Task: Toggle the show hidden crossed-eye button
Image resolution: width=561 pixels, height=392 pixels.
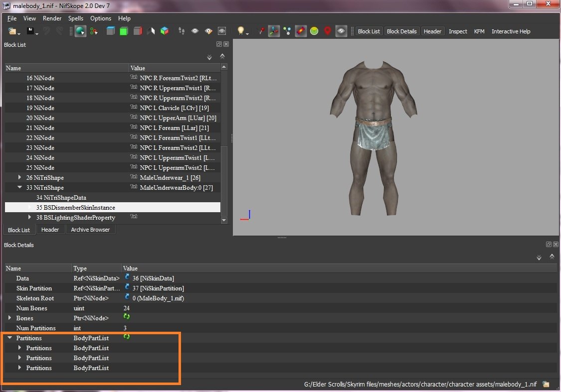Action: click(x=341, y=31)
